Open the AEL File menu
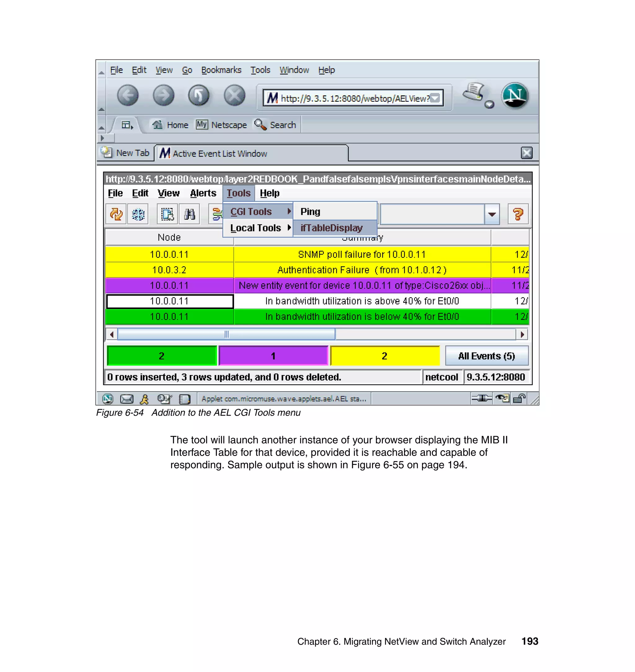The width and height of the screenshot is (635, 672). [x=115, y=193]
